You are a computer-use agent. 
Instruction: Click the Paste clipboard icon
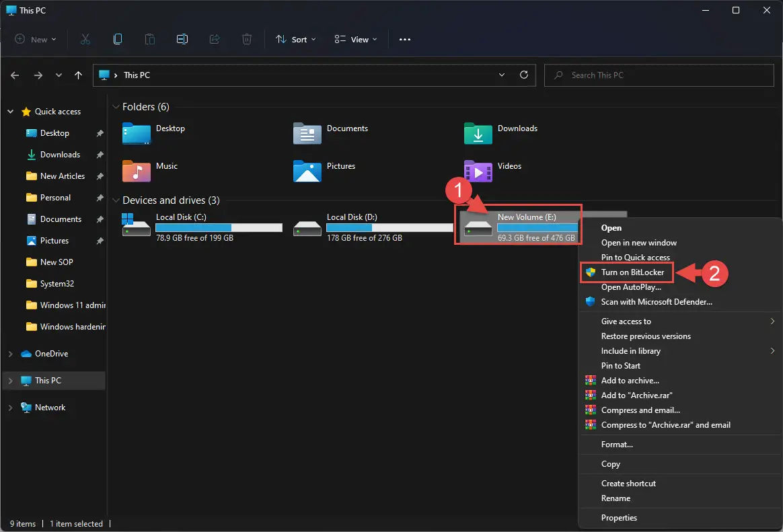click(x=150, y=40)
